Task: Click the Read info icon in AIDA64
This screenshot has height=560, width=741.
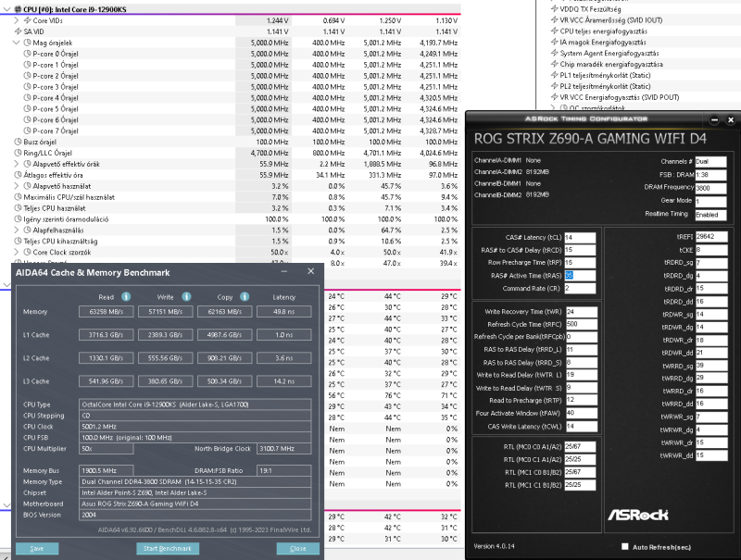Action: click(x=126, y=296)
